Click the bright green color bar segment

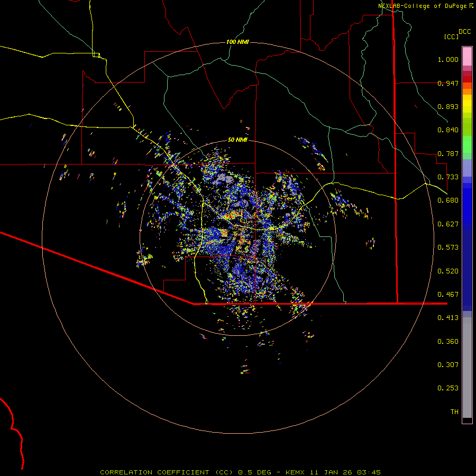coord(467,144)
